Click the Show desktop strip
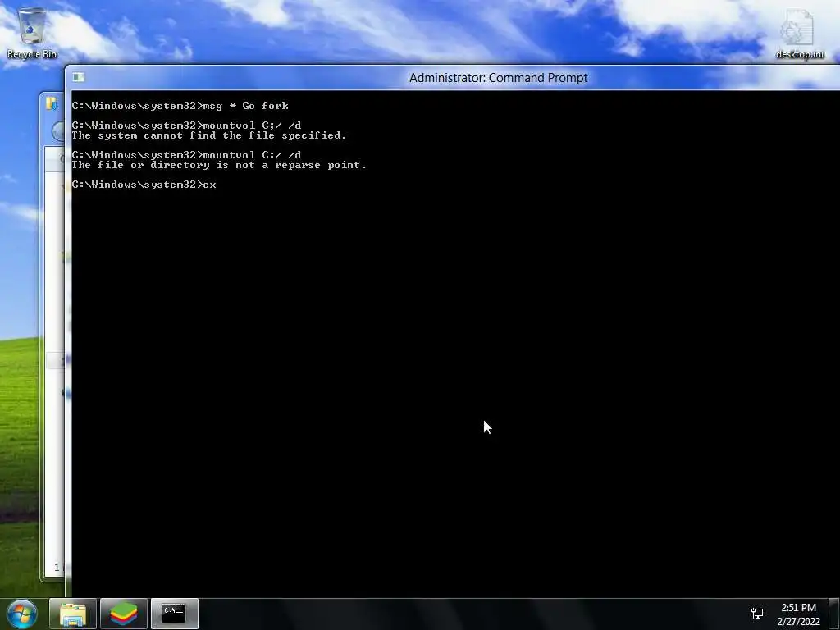Screen dimensions: 840x630 [x=834, y=614]
